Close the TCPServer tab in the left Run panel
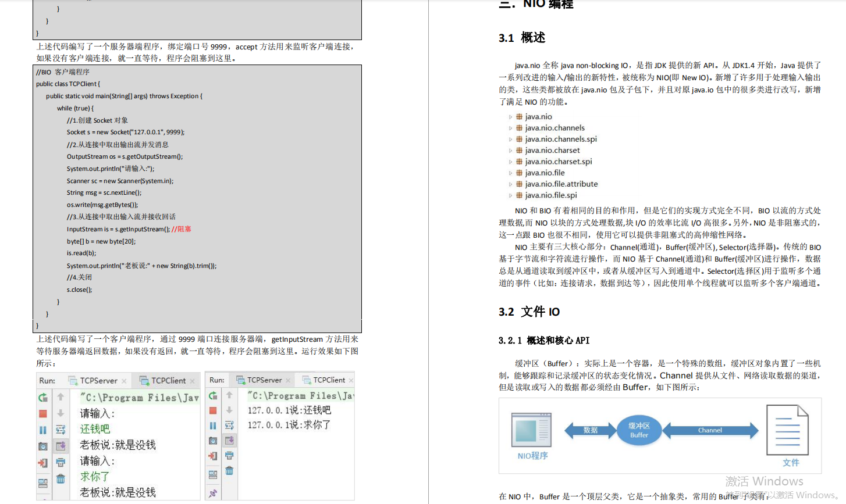846x504 pixels. click(x=124, y=381)
